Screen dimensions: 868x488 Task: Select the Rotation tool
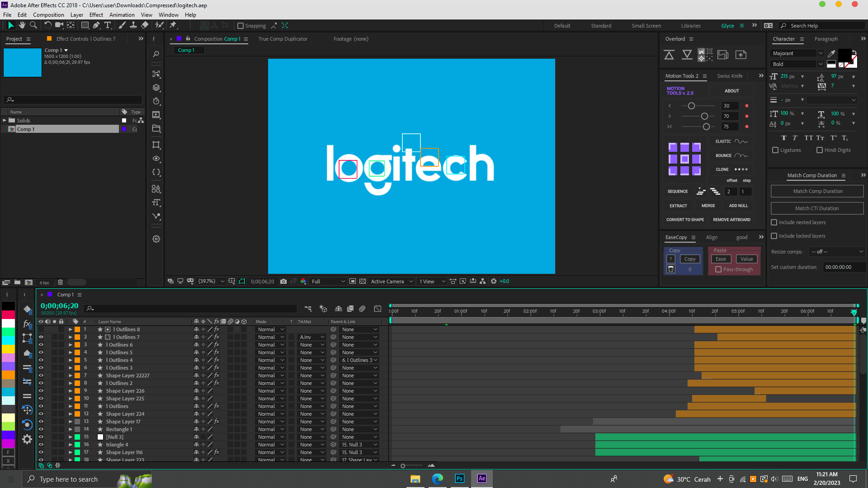point(47,25)
